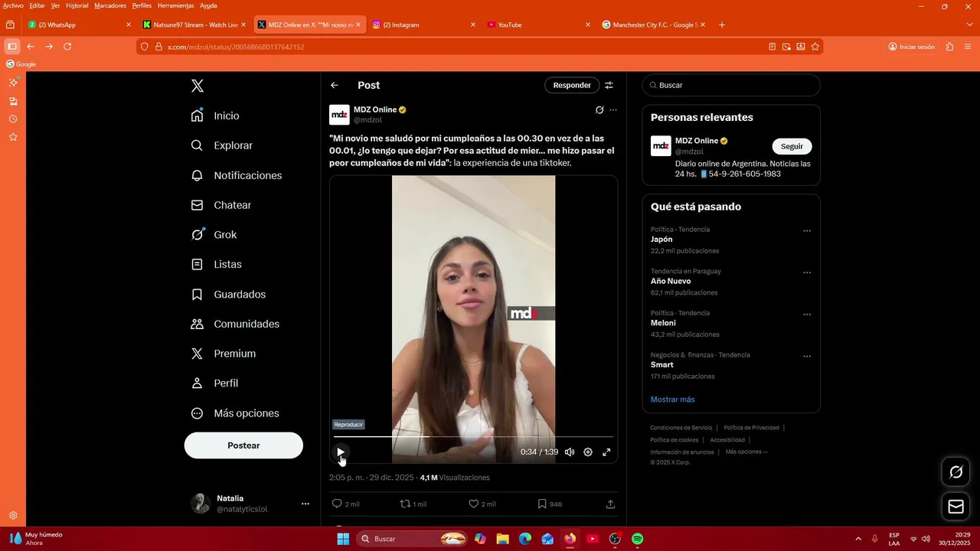Screen dimensions: 980x551
Task: Expand footer Más opciones link
Action: (746, 452)
